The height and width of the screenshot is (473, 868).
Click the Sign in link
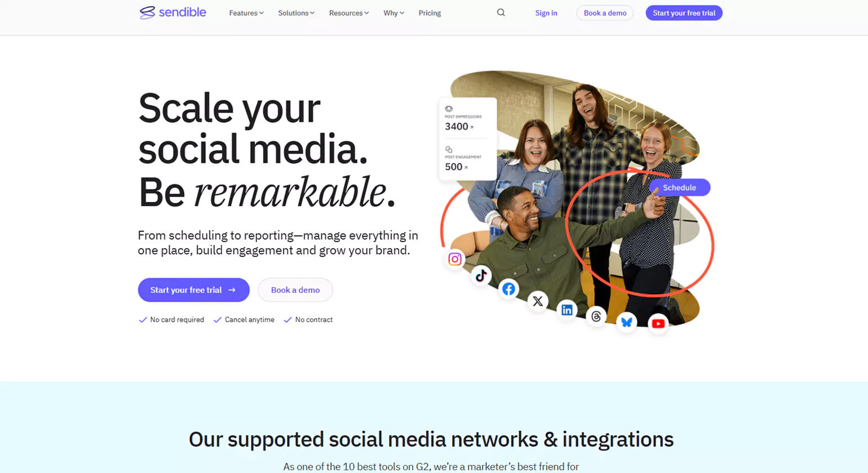coord(546,13)
